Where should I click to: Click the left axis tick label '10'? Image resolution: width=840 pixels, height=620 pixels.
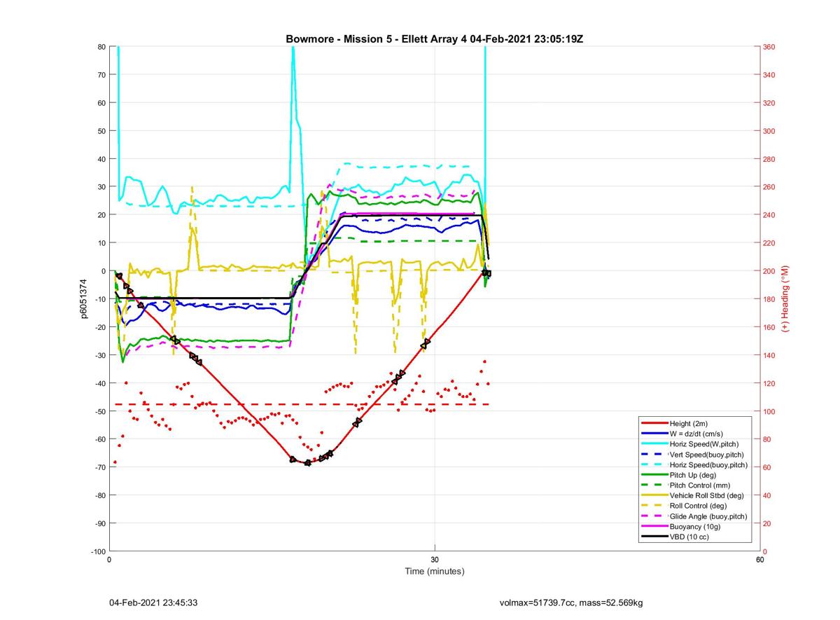[x=101, y=243]
